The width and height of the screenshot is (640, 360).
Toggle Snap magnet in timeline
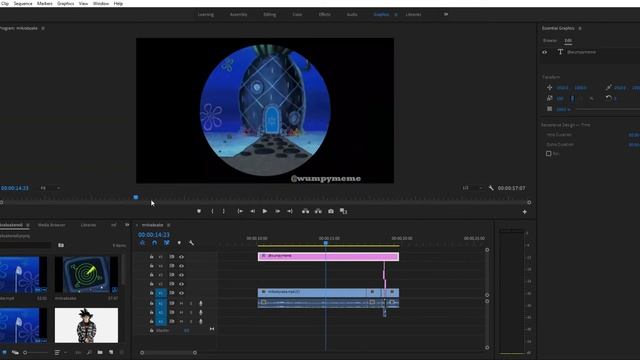pyautogui.click(x=154, y=243)
